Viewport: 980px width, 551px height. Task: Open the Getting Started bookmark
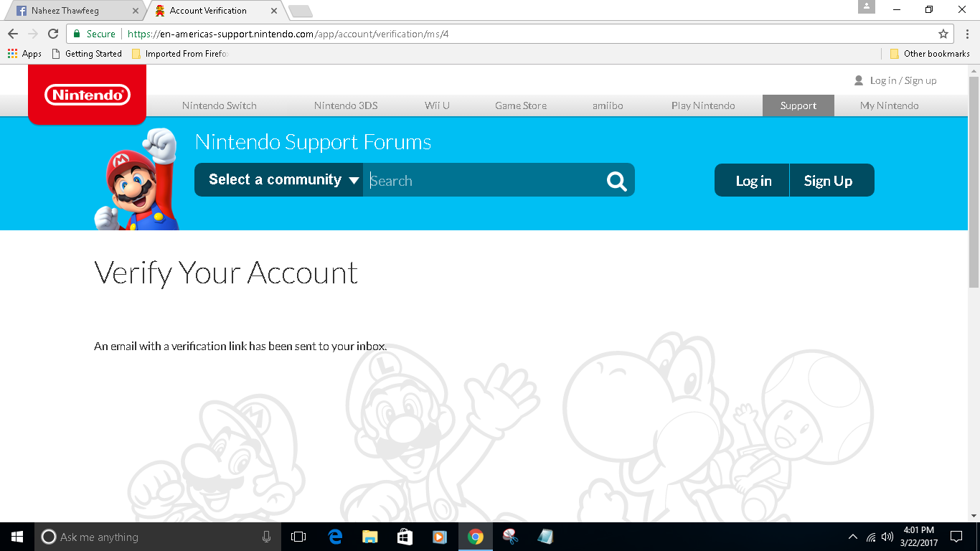tap(87, 54)
